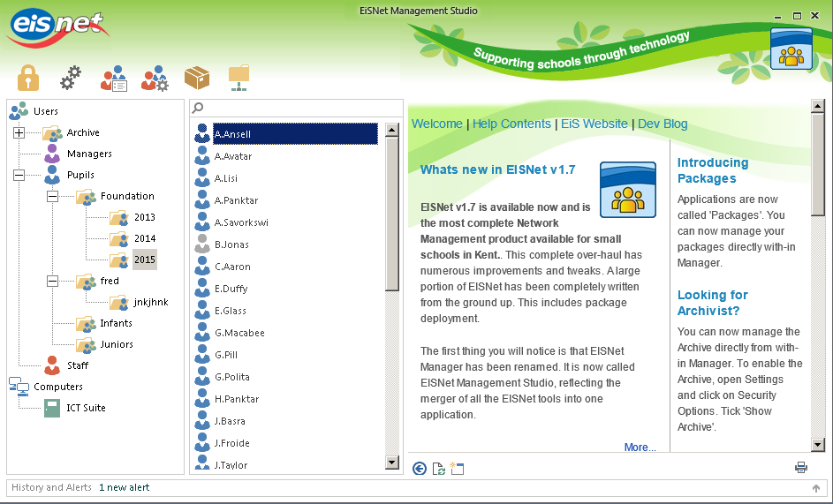Screen dimensions: 833x504
Task: Click the History and Alerts label
Action: [51, 487]
